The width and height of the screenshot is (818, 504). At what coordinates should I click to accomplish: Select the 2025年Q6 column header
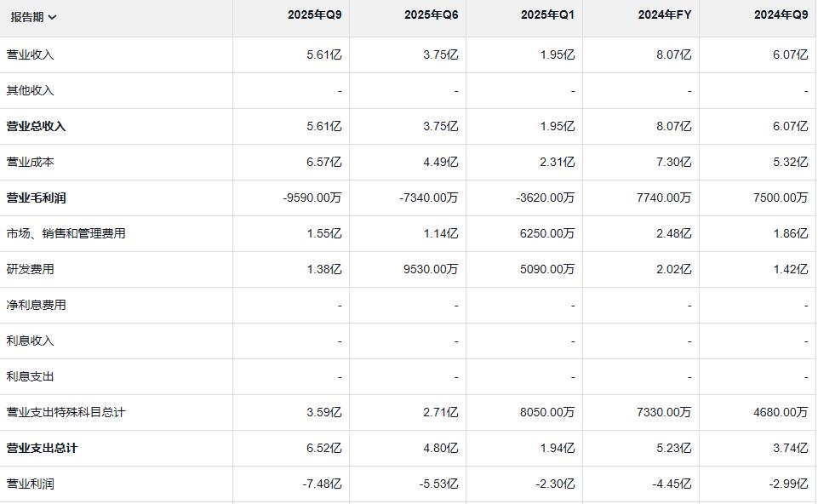pyautogui.click(x=431, y=14)
